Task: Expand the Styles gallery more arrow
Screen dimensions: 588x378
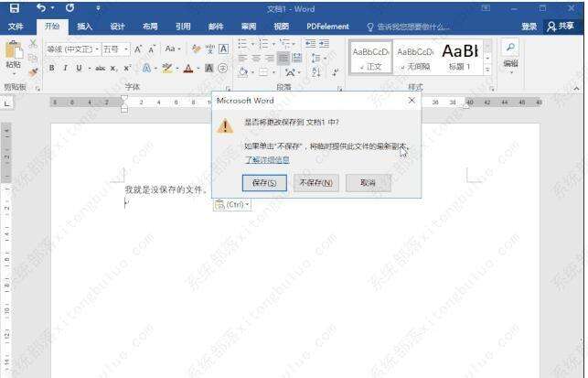Action: point(487,70)
